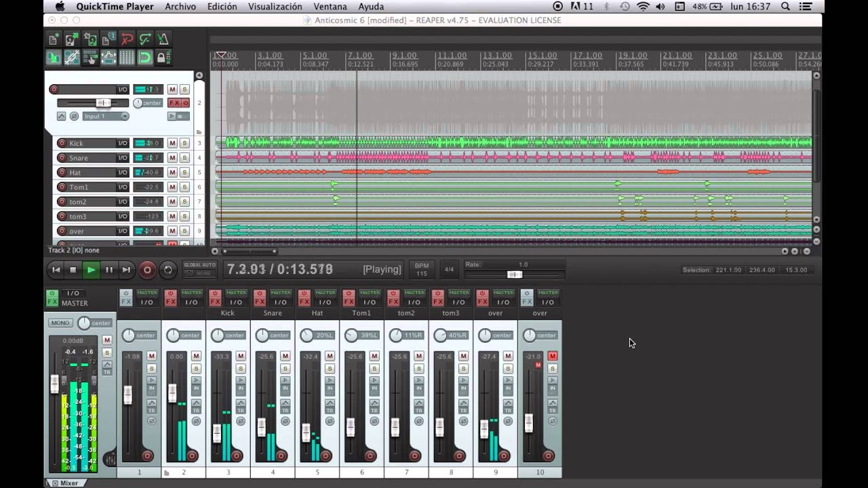Open the Ventana menu
This screenshot has width=868, height=488.
(x=330, y=6)
